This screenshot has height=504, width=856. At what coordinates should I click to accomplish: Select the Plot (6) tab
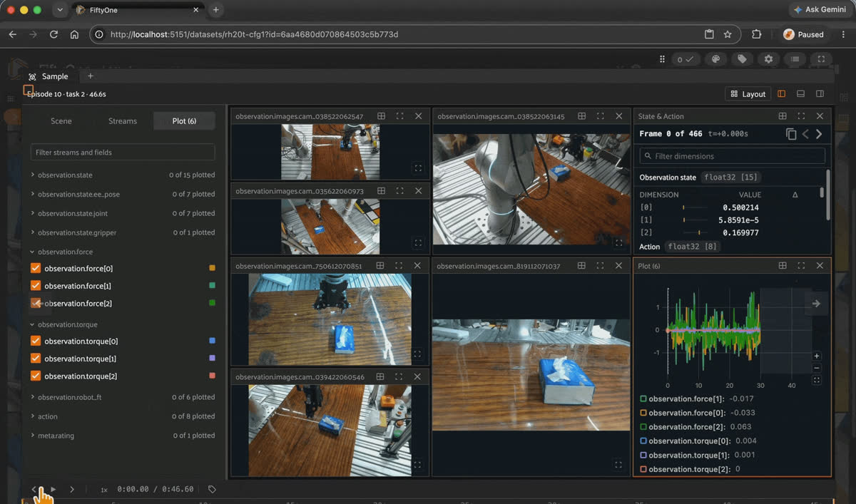pyautogui.click(x=184, y=121)
